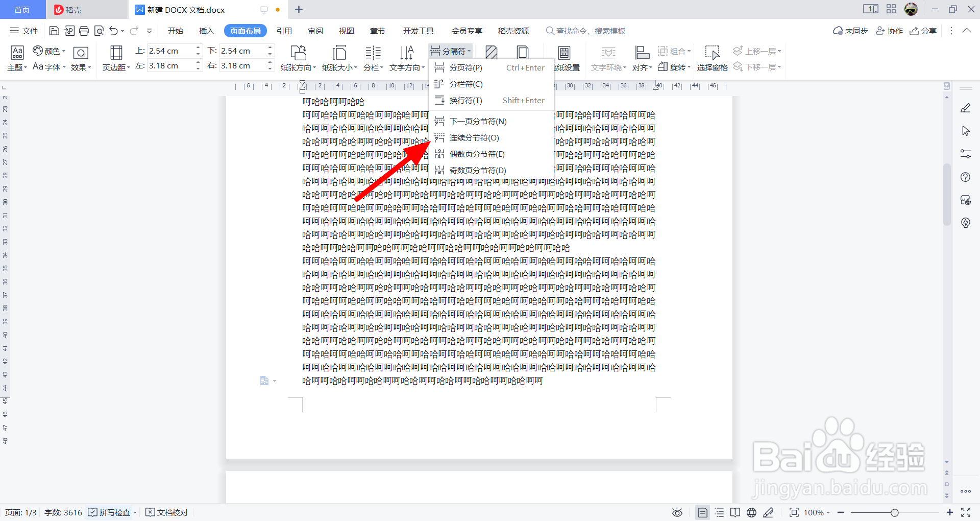Switch to the 引用 ribbon tab
Screen dimensions: 980x521
click(x=284, y=31)
